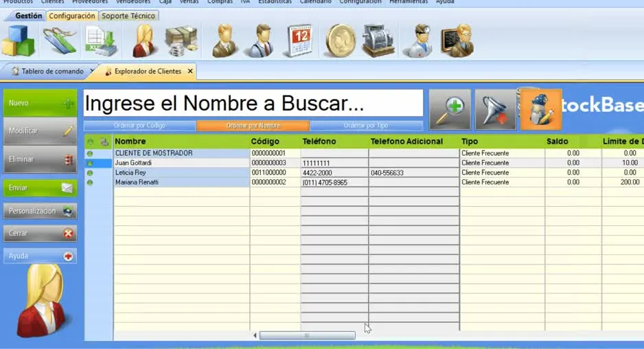Screen dimensions: 644x349
Task: Open the bald businessman toolbar icon
Action: [225, 41]
